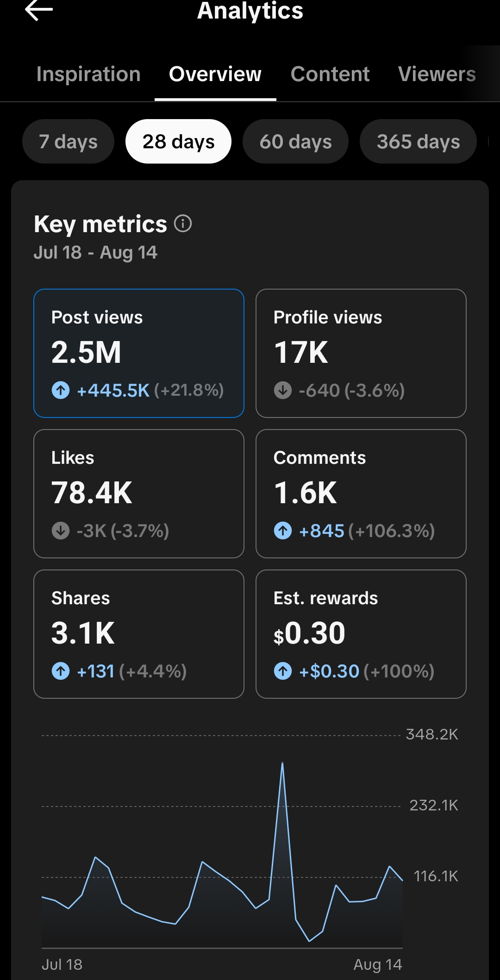The height and width of the screenshot is (980, 500).
Task: Select the Est. rewards metric card
Action: point(361,634)
